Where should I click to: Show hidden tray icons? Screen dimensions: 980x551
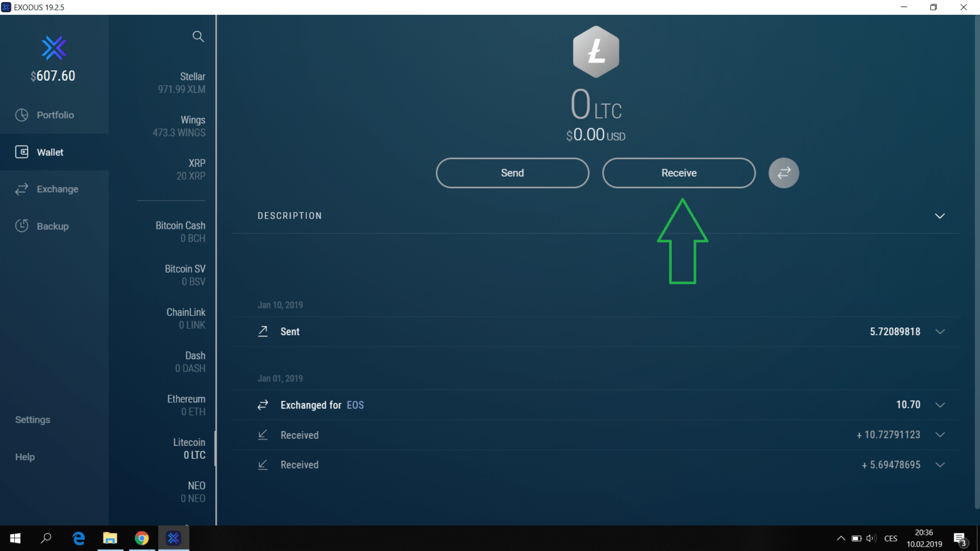tap(841, 538)
